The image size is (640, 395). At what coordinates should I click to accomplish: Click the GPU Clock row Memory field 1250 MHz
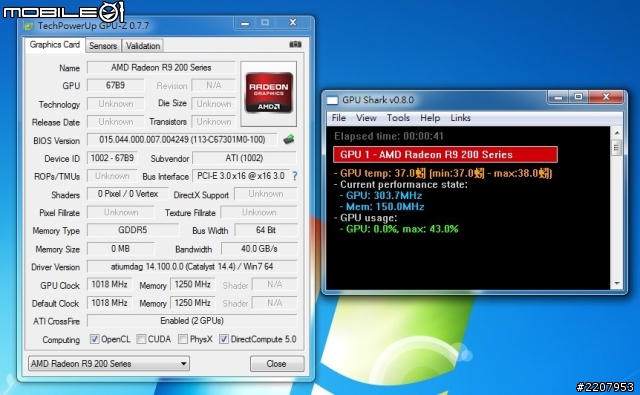193,284
